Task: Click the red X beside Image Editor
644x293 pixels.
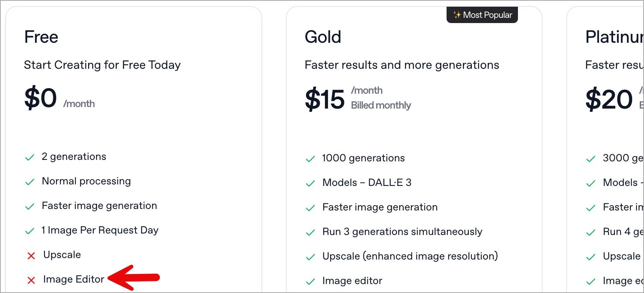Action: (31, 280)
